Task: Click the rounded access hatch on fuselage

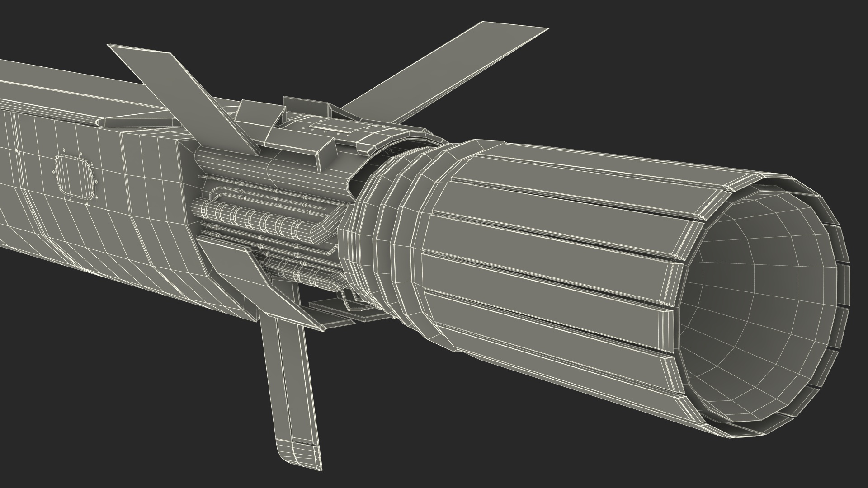Action: pos(75,178)
